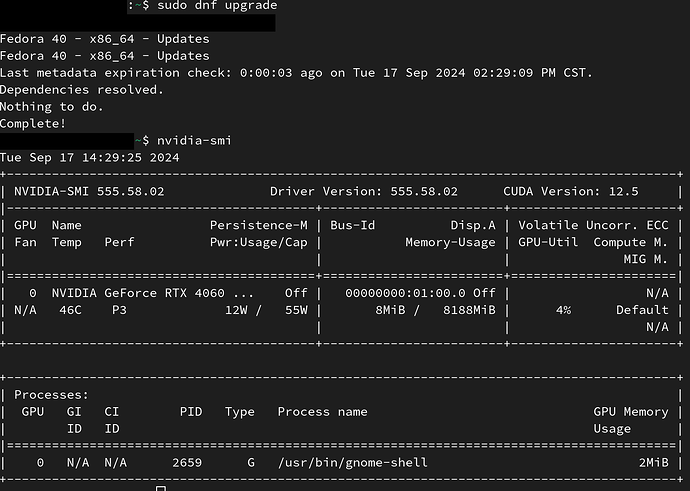Click the power usage value '12W'

point(236,310)
